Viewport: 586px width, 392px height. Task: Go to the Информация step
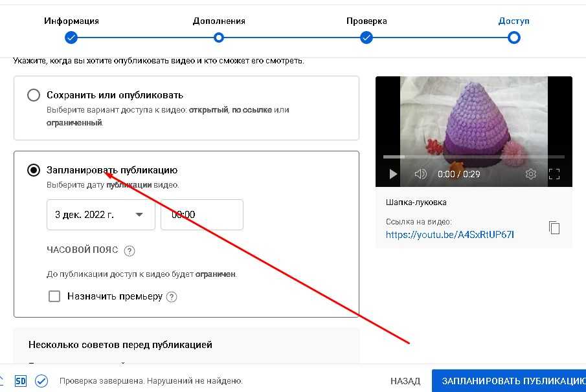[x=71, y=38]
